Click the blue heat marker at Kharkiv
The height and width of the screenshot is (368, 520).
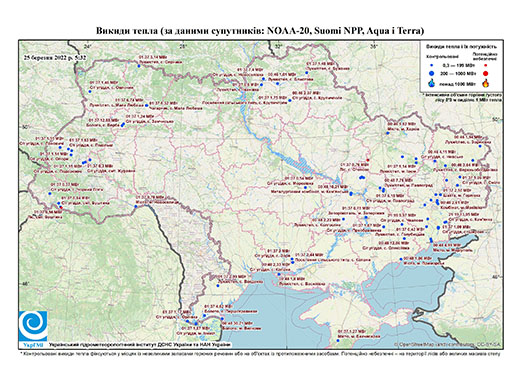tap(387, 133)
